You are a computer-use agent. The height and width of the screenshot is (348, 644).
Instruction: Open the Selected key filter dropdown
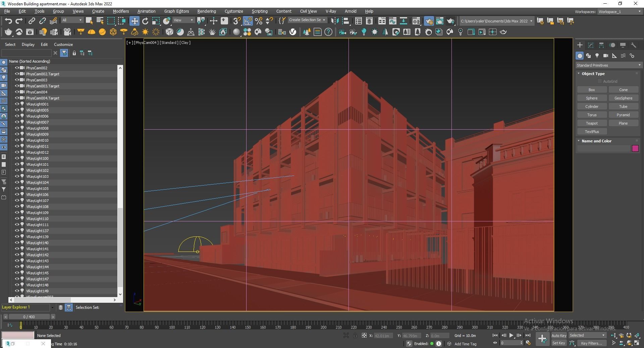point(587,335)
